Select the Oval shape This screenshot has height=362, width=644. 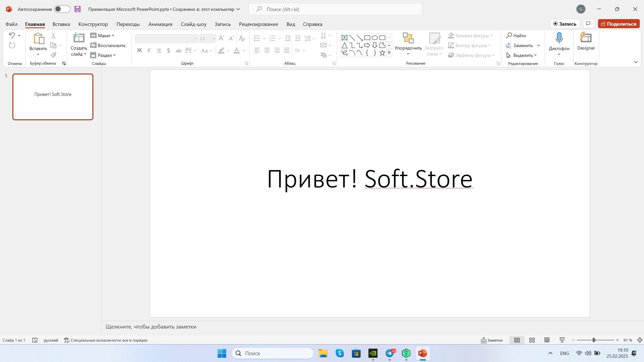[x=375, y=38]
